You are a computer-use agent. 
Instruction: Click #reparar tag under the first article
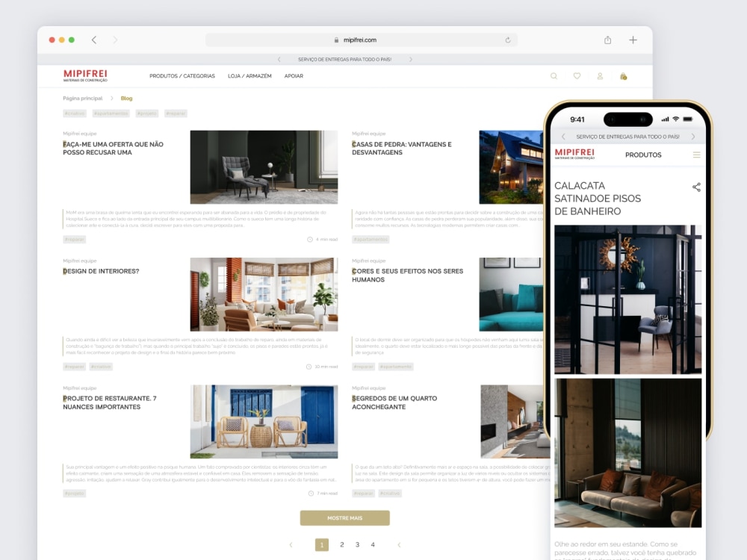(74, 240)
